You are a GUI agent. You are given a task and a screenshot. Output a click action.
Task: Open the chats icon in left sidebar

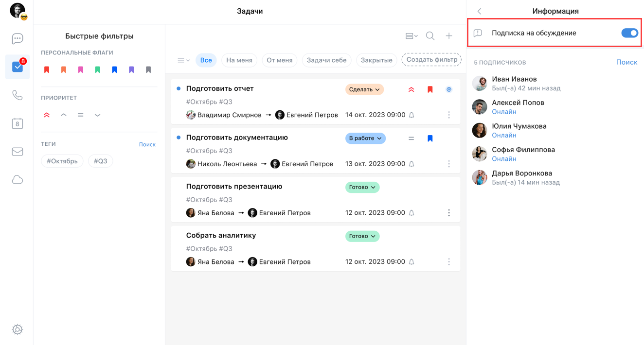[x=18, y=39]
